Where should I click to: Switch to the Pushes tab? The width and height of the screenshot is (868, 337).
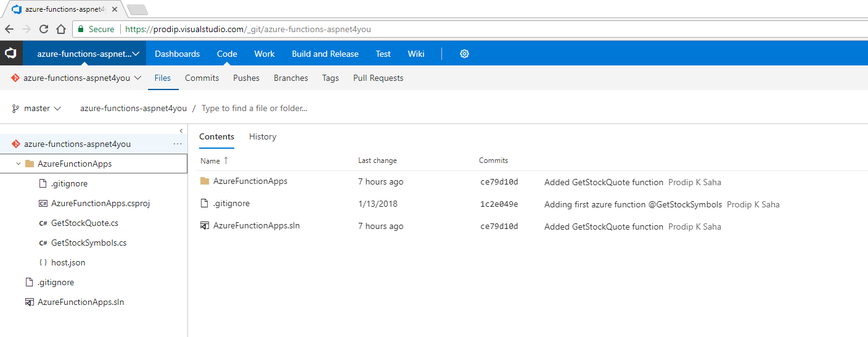(x=246, y=78)
